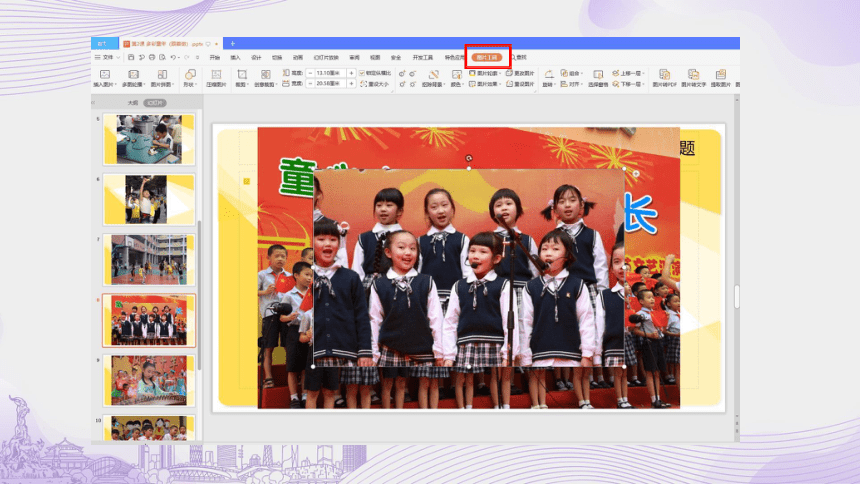Screen dimensions: 860x484
Task: Open the 颜色 picture color tool
Action: click(x=456, y=78)
